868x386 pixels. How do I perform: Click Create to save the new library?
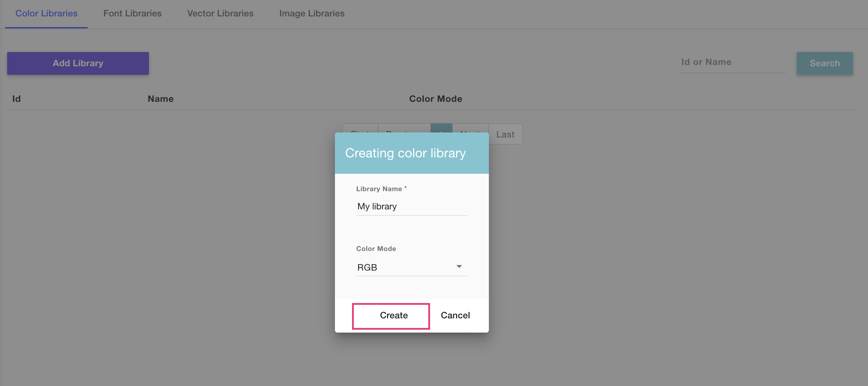pyautogui.click(x=391, y=315)
